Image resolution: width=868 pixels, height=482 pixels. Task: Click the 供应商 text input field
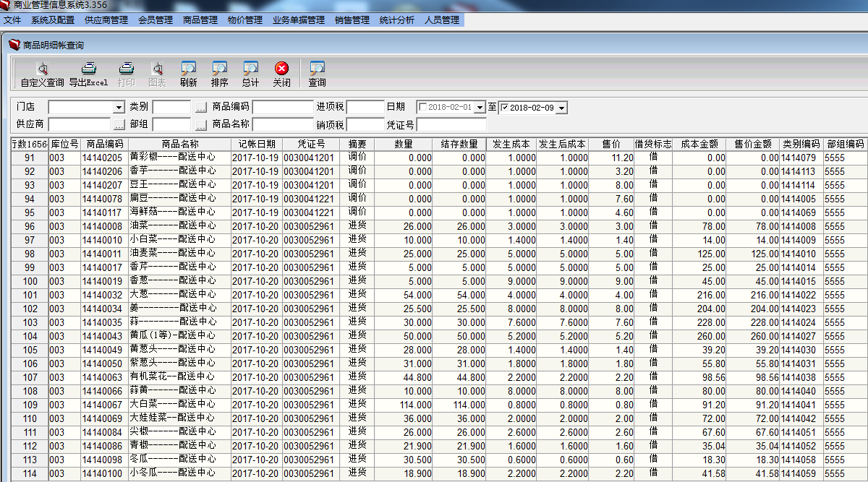click(x=80, y=124)
